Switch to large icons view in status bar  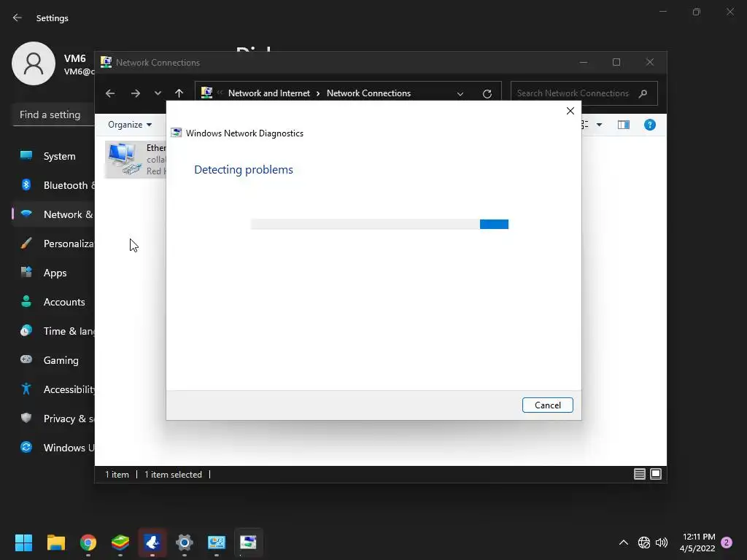click(656, 474)
